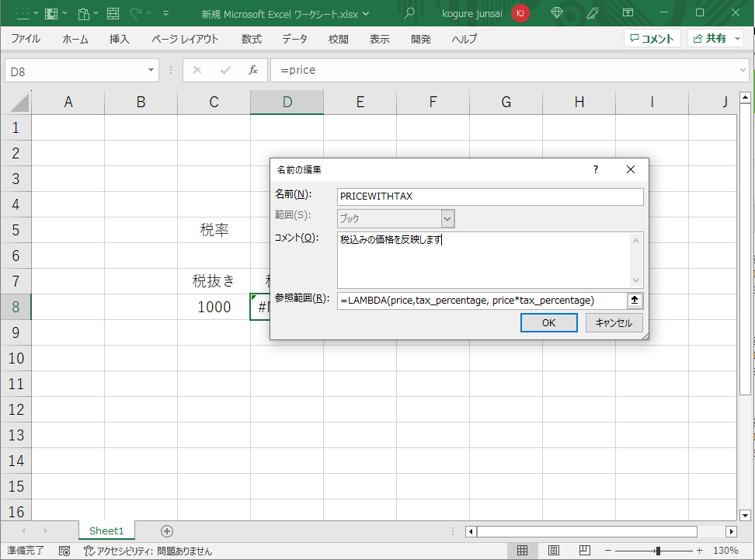Click the coming soon megaphone icon
Screen dimensions: 755x560
pos(593,12)
